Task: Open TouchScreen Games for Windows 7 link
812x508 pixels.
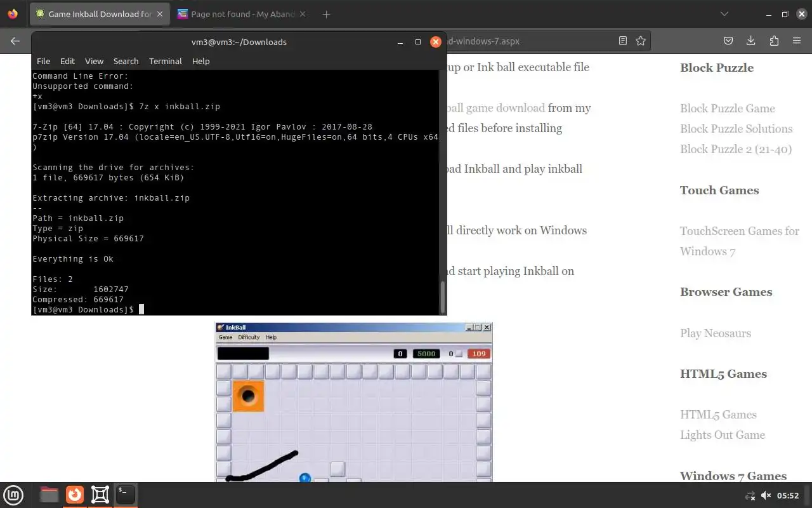Action: 740,241
